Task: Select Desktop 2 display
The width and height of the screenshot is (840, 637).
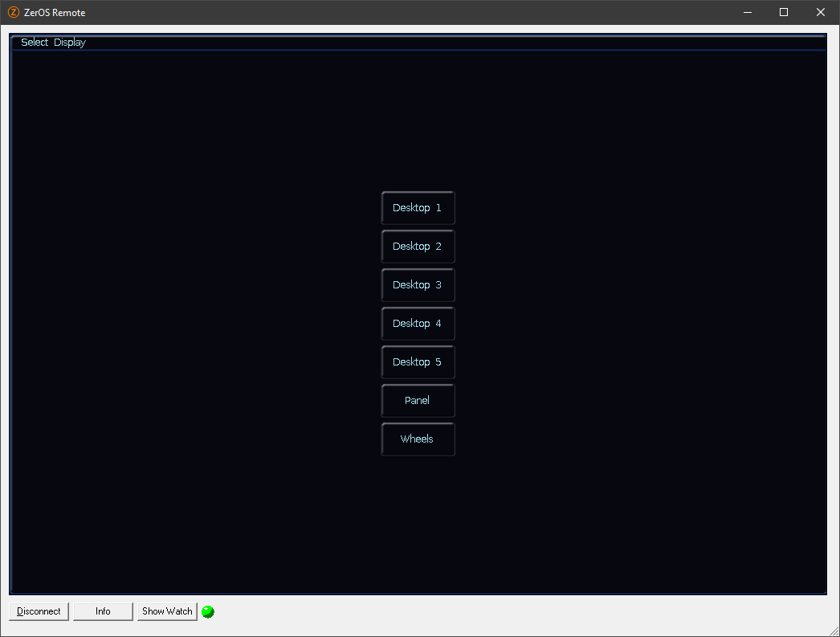Action: [418, 247]
